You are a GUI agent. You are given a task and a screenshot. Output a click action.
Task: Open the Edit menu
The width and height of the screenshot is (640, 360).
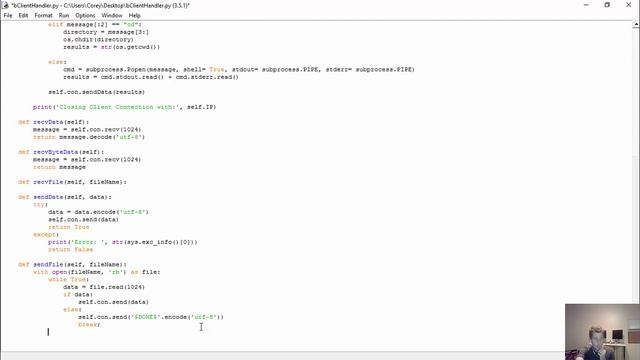pyautogui.click(x=23, y=15)
